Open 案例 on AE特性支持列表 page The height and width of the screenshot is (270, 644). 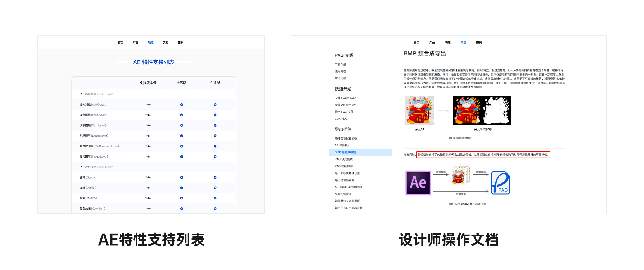pyautogui.click(x=181, y=42)
